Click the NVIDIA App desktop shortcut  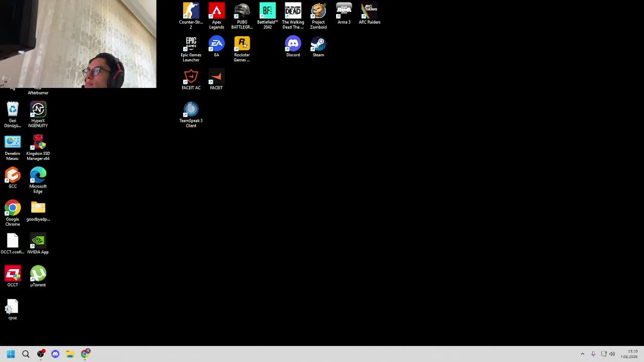coord(38,243)
